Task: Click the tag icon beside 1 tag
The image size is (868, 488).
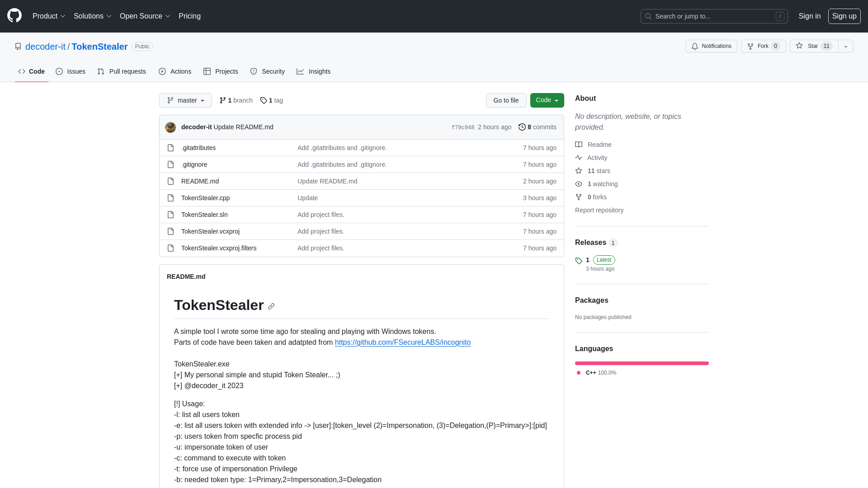Action: [264, 100]
